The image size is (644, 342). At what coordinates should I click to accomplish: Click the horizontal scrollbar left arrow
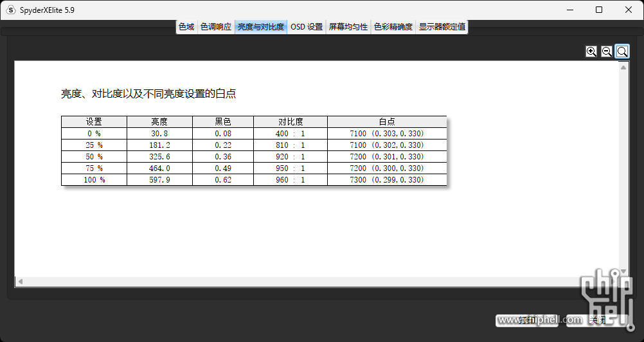click(20, 282)
